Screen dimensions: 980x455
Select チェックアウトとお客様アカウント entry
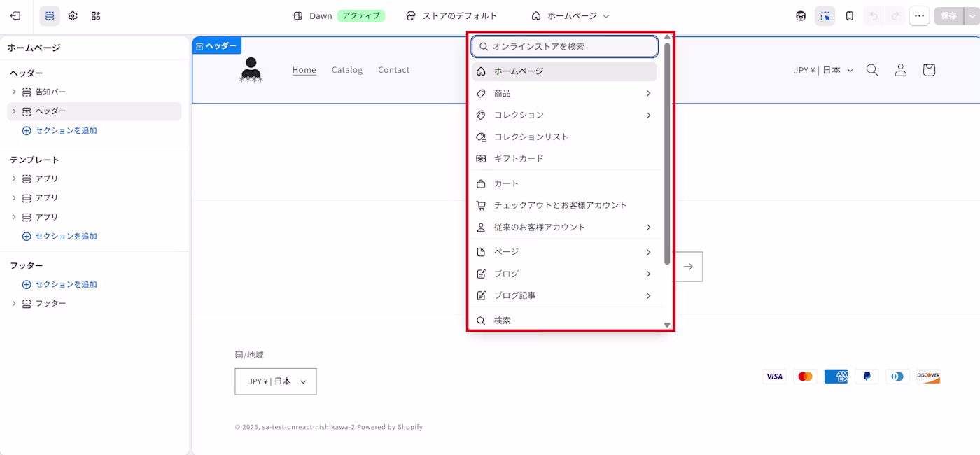coord(565,205)
